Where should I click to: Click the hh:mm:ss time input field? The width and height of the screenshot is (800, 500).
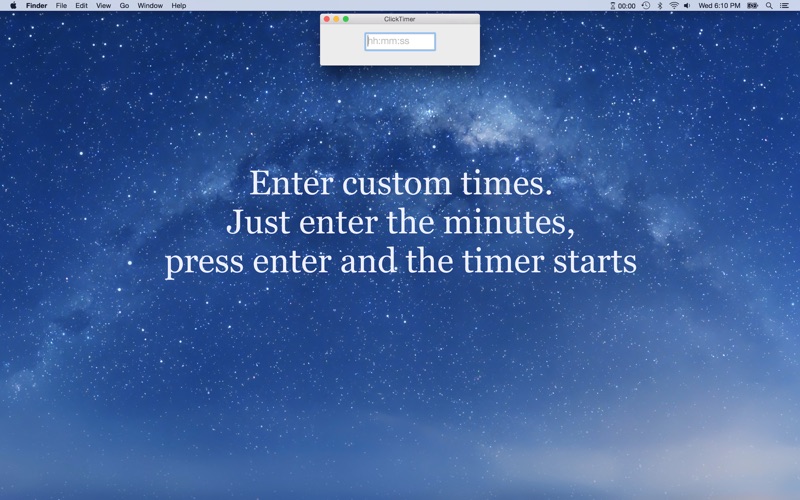click(x=400, y=41)
